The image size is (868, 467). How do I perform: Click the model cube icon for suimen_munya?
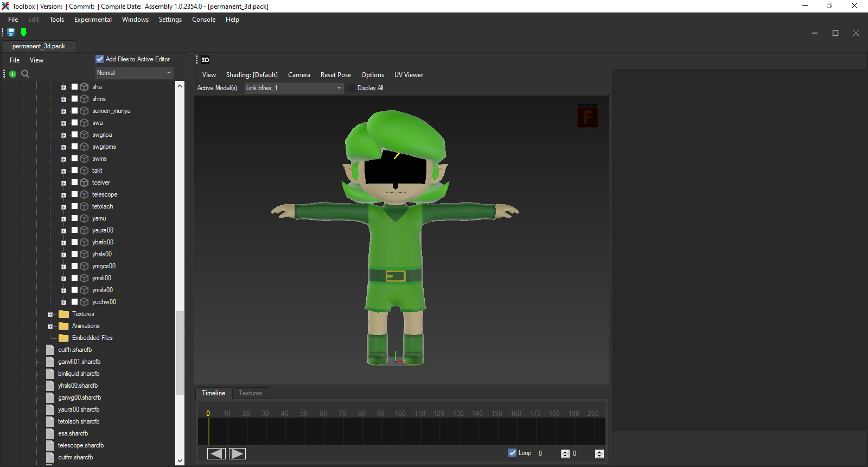coord(84,111)
